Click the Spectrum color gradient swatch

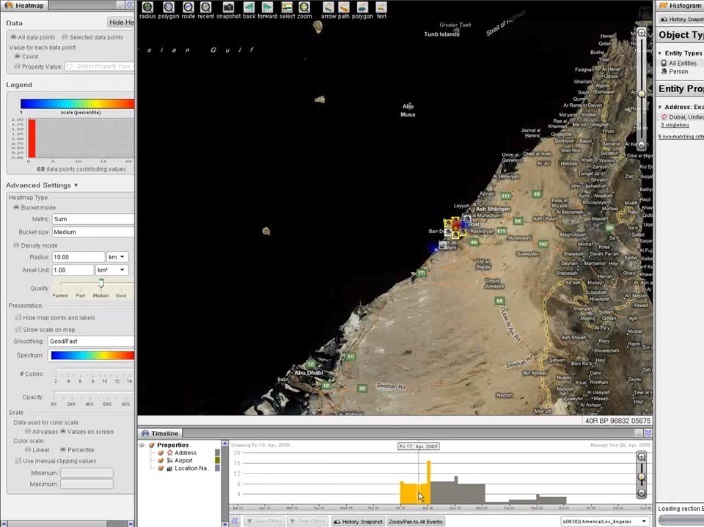[x=92, y=355]
